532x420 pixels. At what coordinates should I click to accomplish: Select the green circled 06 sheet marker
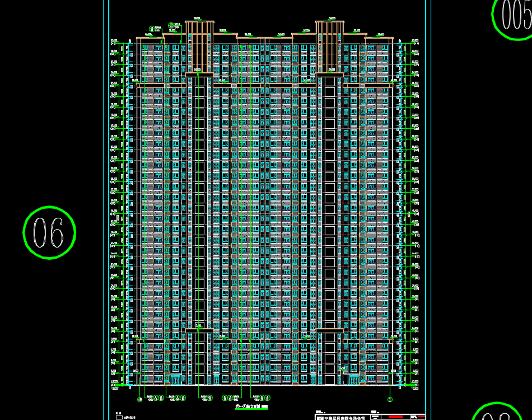click(x=49, y=233)
